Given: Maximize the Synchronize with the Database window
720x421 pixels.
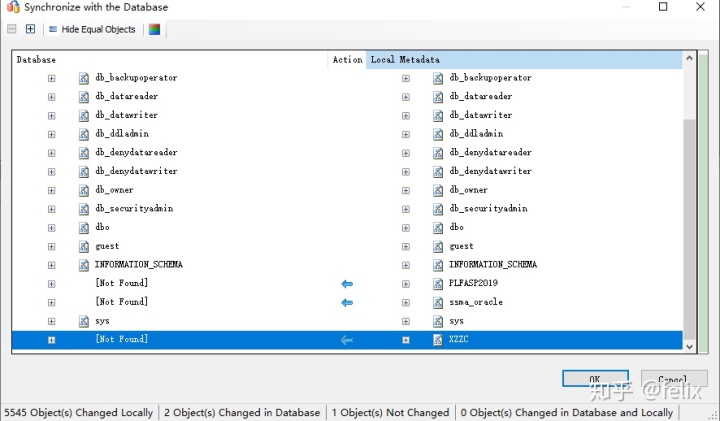Looking at the screenshot, I should click(663, 7).
